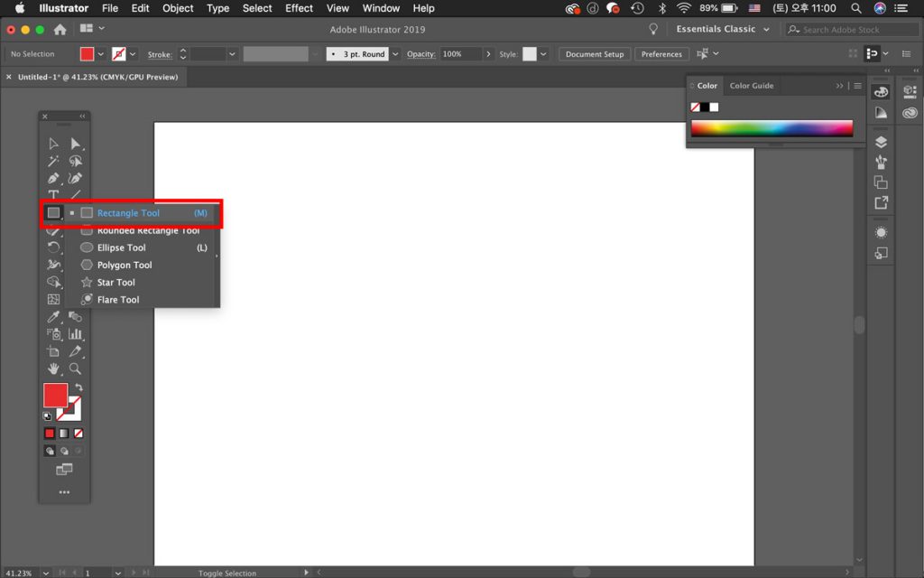Open the 3 pt. Round brush dropdown

pyautogui.click(x=395, y=54)
